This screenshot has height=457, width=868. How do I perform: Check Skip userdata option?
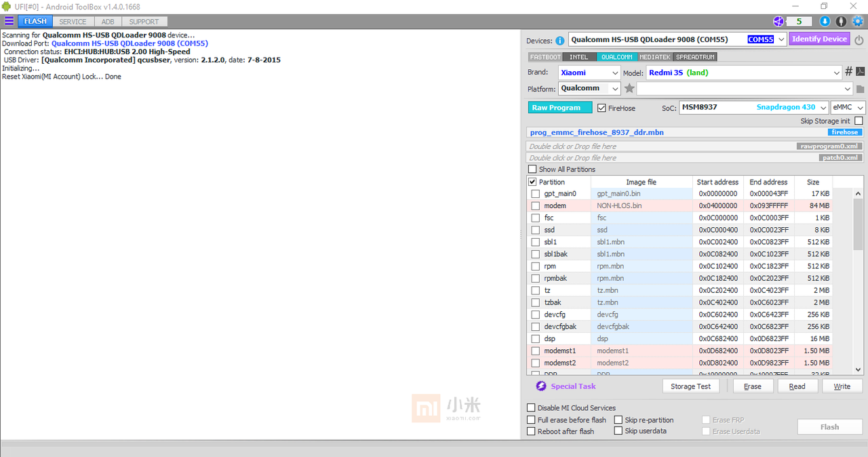tap(618, 431)
